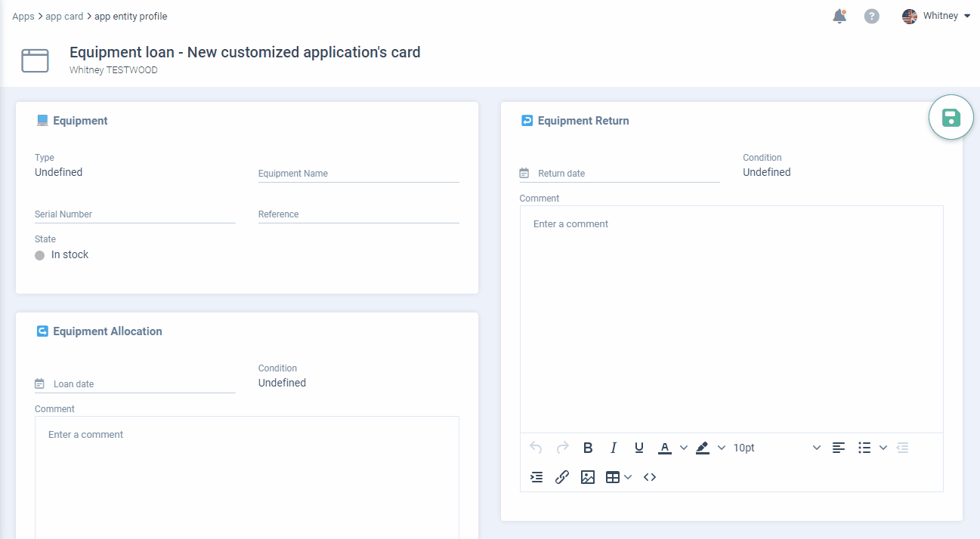Open the Return date calendar icon
This screenshot has width=980, height=539.
point(524,173)
